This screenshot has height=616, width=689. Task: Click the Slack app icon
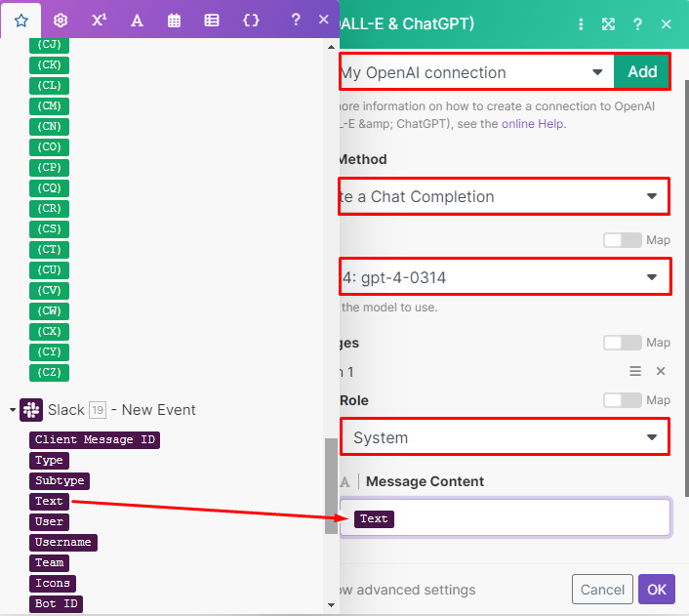[31, 410]
